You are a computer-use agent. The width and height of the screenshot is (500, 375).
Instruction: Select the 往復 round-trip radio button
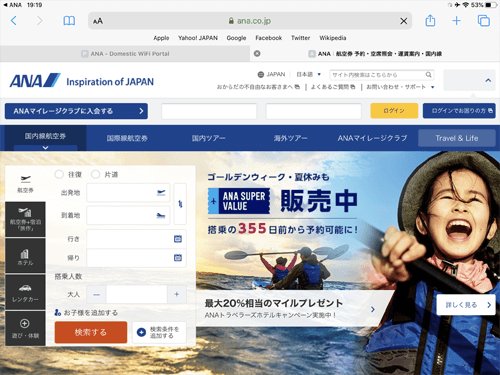(x=59, y=174)
